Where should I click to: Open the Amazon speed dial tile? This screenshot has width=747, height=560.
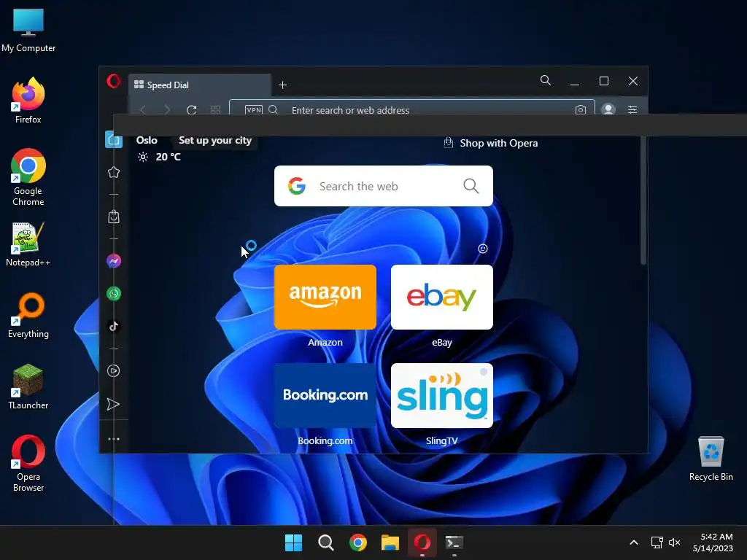point(325,297)
